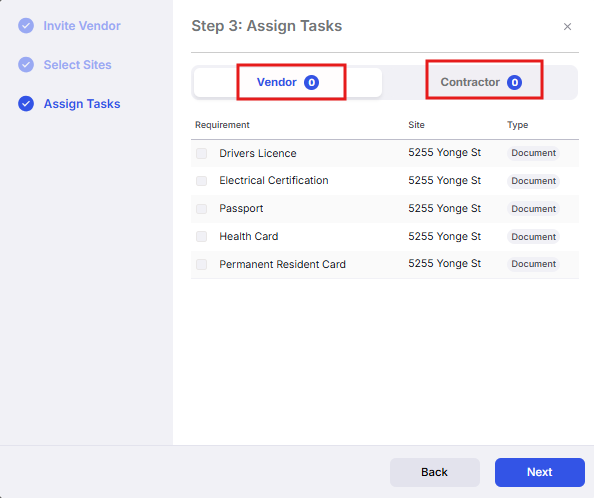Enable the Permanent Resident Card checkbox

(x=202, y=264)
